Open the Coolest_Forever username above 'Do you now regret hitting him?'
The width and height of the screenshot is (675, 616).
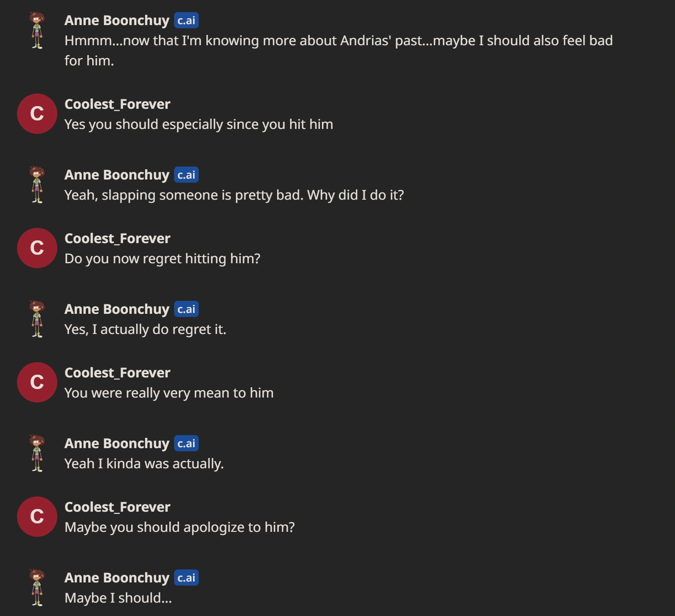click(117, 238)
